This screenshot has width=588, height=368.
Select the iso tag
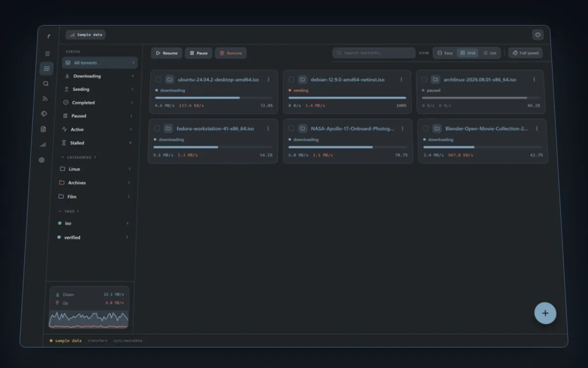pos(92,223)
